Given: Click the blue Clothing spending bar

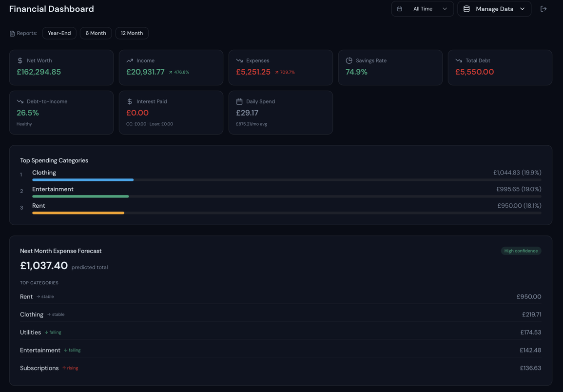Looking at the screenshot, I should coord(83,179).
